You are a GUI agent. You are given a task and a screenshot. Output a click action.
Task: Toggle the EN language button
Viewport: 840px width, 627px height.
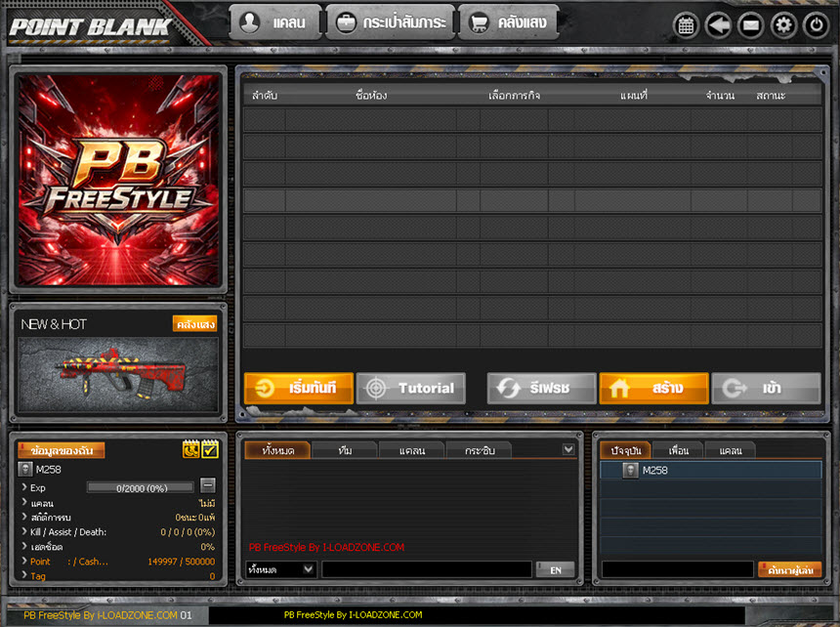click(556, 569)
